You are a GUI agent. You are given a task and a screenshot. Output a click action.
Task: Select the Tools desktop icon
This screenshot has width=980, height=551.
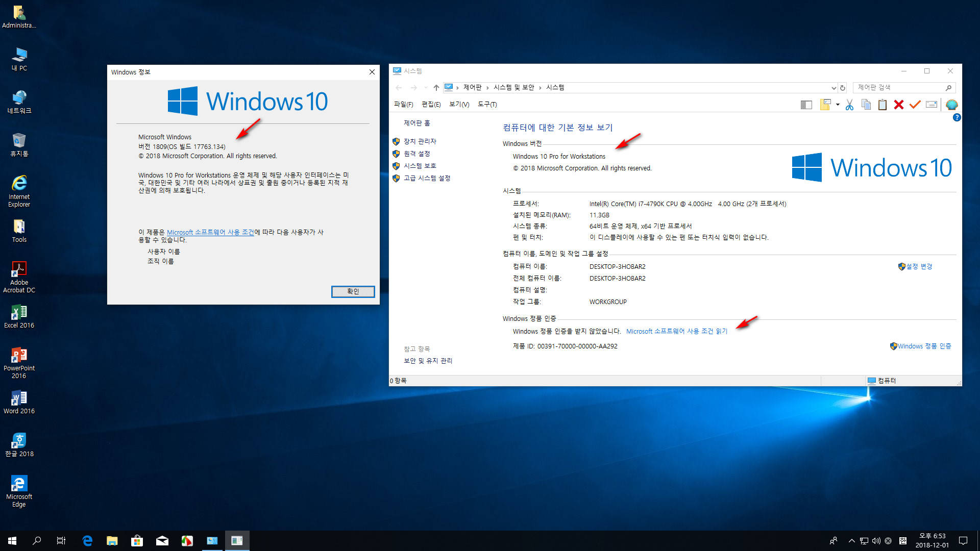click(19, 231)
